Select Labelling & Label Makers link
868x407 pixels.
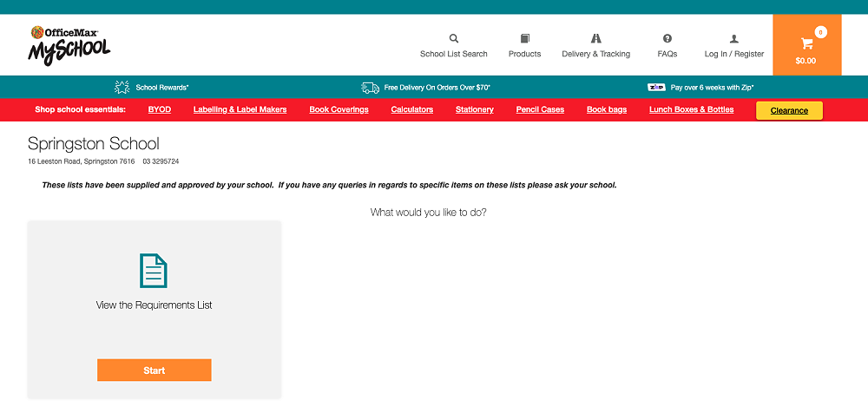coord(240,109)
